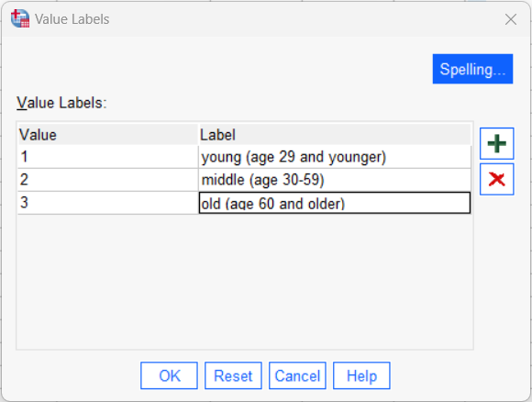Viewport: 532px width, 402px height.
Task: Click the Reset button
Action: [233, 375]
